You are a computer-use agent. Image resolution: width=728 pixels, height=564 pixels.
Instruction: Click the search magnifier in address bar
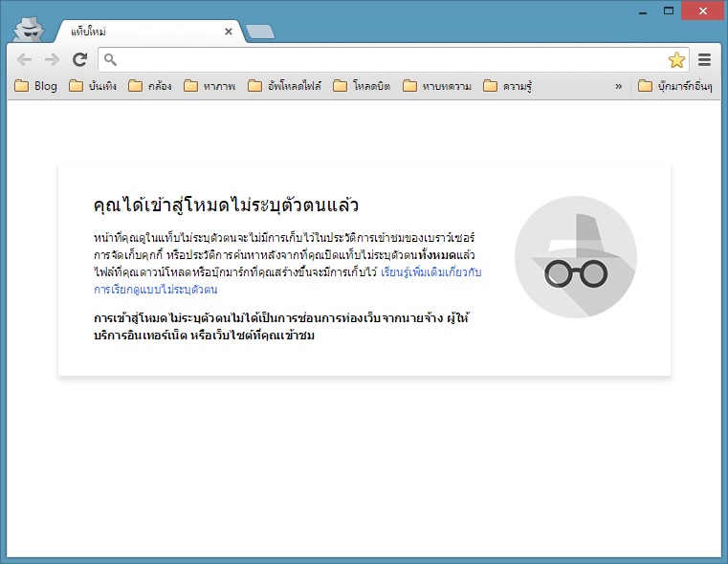pyautogui.click(x=110, y=59)
